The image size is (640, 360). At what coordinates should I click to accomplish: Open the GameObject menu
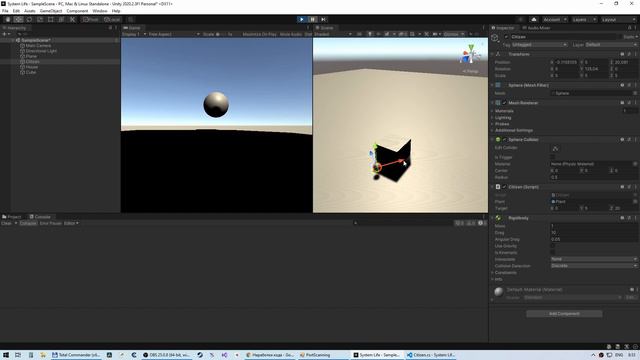51,11
